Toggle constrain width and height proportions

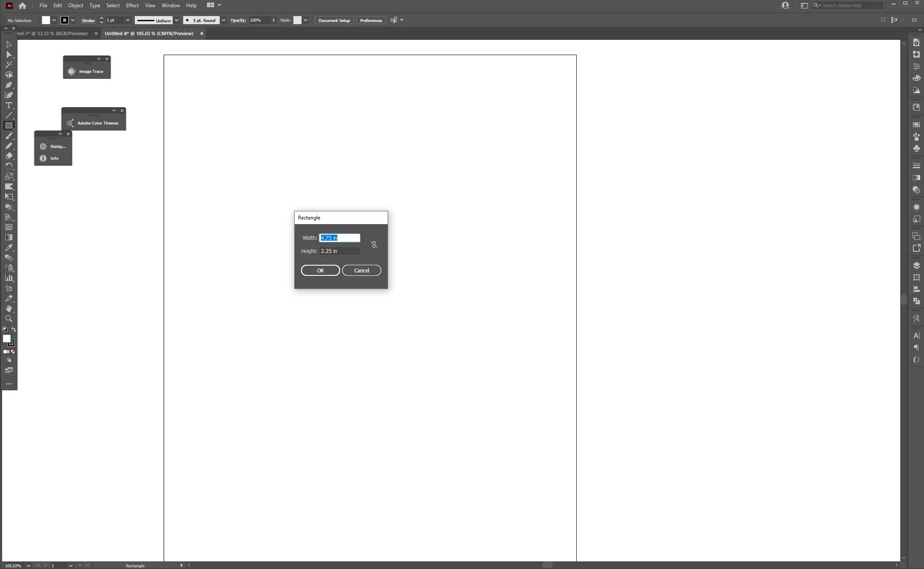[x=374, y=244]
